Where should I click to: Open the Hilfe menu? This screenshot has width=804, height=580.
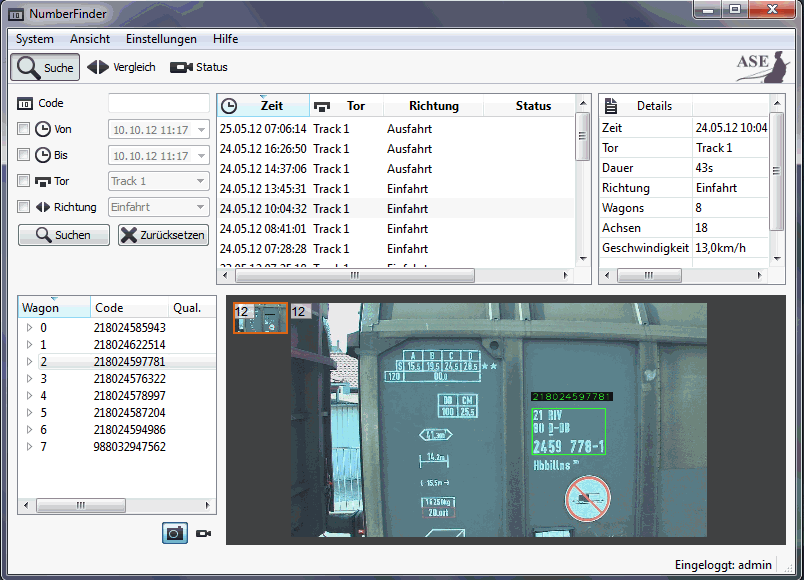coord(225,39)
